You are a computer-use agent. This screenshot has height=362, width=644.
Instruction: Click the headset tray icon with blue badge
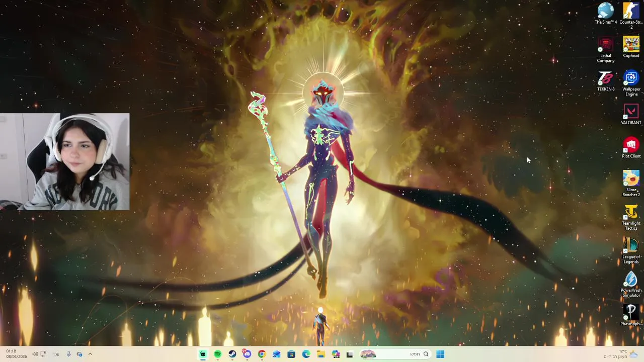pos(79,354)
